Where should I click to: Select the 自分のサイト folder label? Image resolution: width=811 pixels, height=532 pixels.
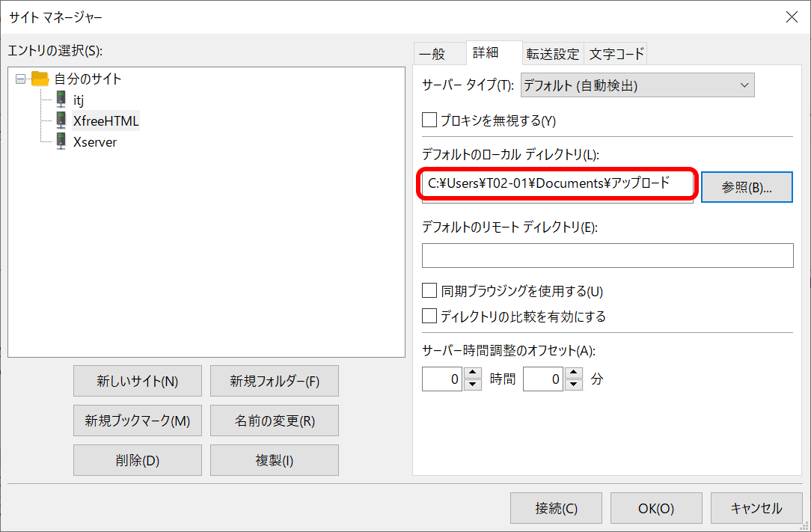[x=88, y=79]
